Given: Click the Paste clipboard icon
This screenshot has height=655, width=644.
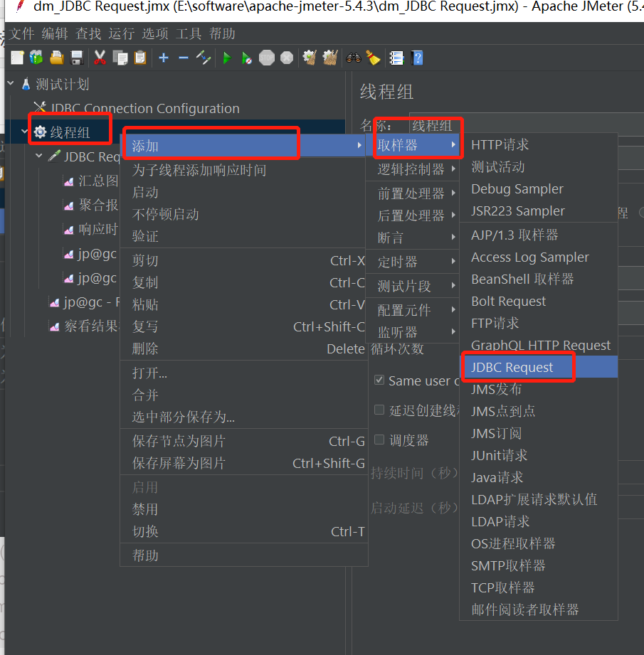Looking at the screenshot, I should pyautogui.click(x=140, y=58).
